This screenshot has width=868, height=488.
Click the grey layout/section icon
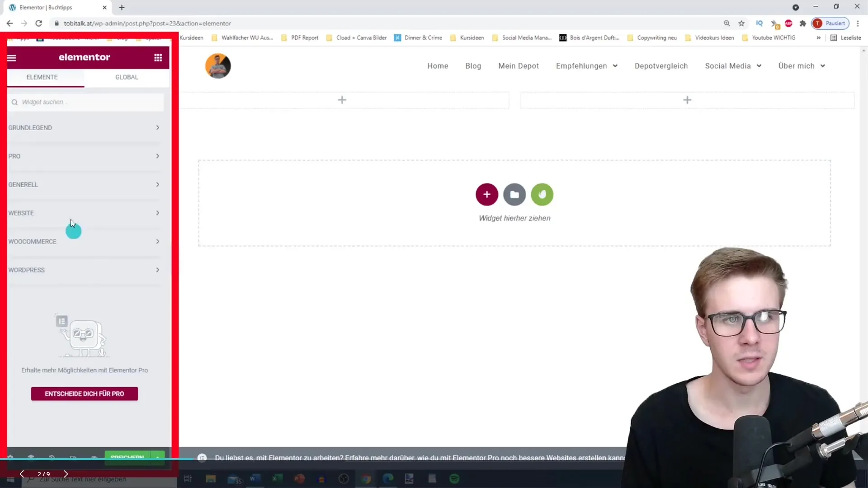click(x=514, y=194)
